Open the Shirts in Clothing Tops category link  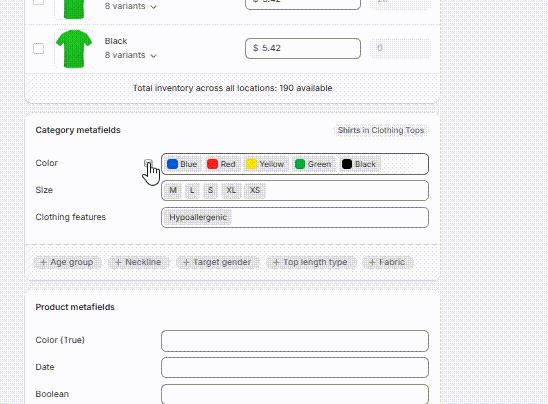click(x=381, y=130)
